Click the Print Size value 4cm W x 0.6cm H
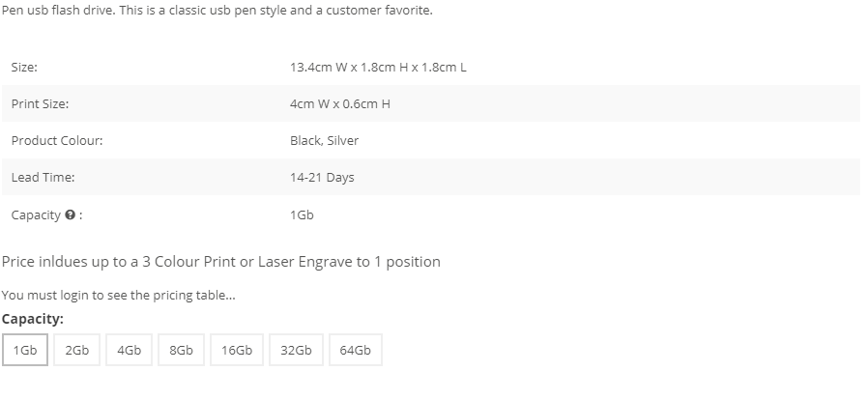 pos(340,103)
